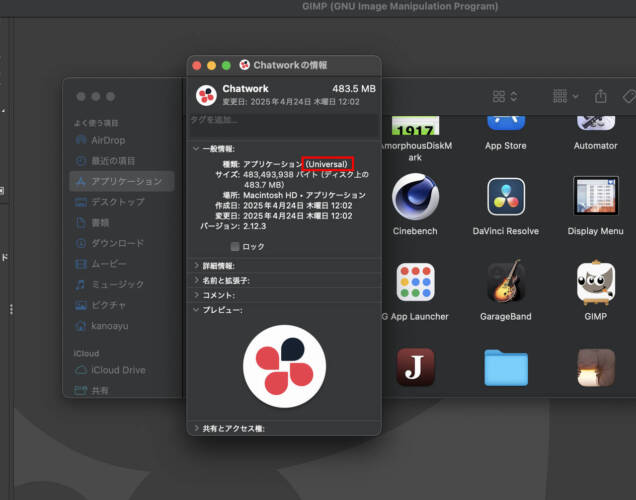Open the brown lamp app icon
Viewport: 636px width, 500px height.
click(x=595, y=367)
